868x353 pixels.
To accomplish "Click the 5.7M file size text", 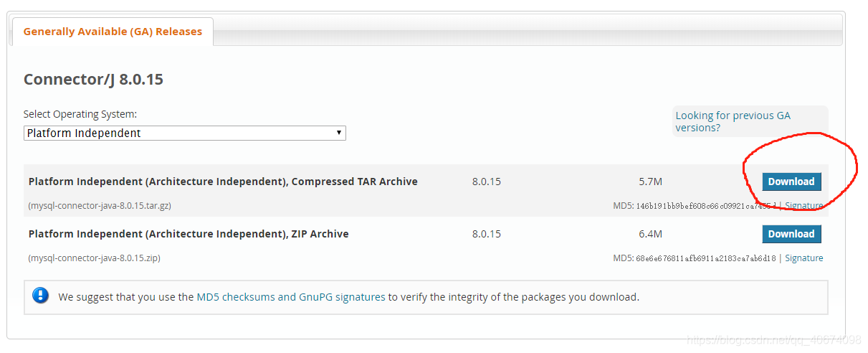I will coord(650,182).
